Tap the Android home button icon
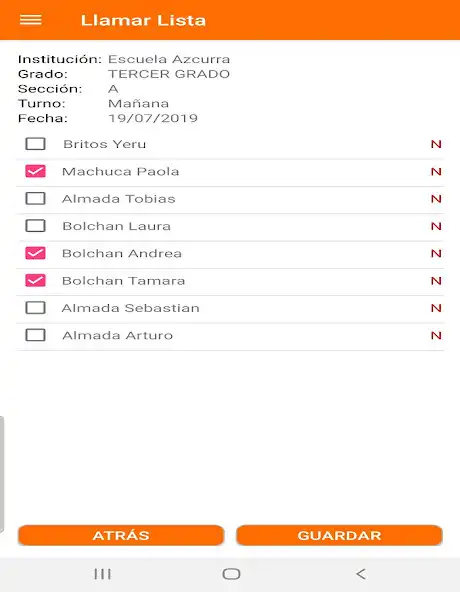Viewport: 460px width, 592px height. [231, 574]
